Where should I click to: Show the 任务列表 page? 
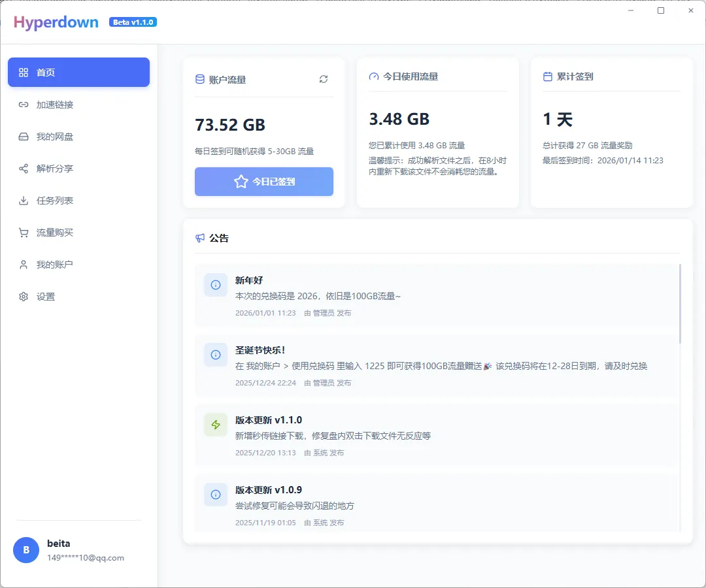point(79,200)
